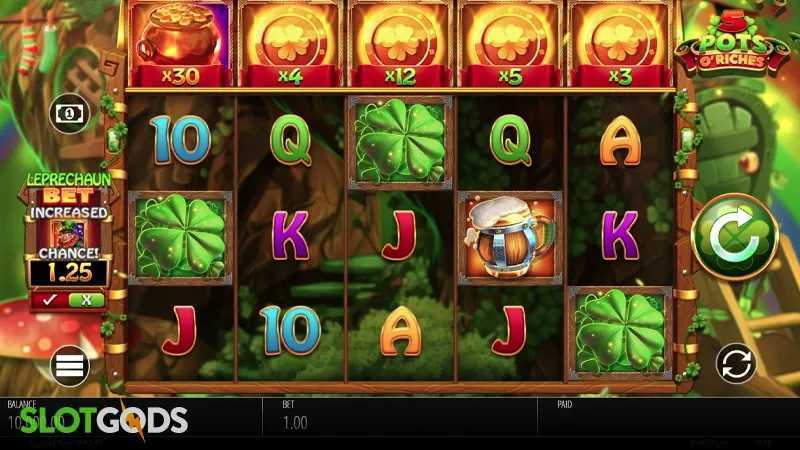800x450 pixels.
Task: Select the x3 clover coin pot
Action: 620,44
